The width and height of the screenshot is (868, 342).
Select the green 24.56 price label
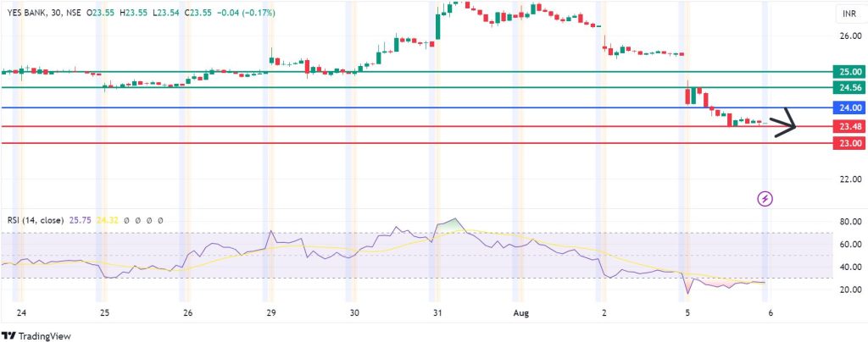[x=849, y=87]
